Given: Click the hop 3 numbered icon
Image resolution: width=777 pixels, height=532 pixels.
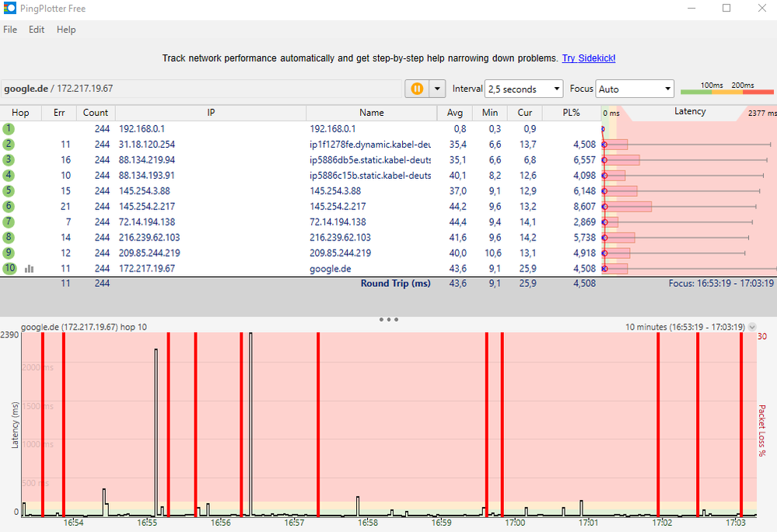Looking at the screenshot, I should (9, 159).
